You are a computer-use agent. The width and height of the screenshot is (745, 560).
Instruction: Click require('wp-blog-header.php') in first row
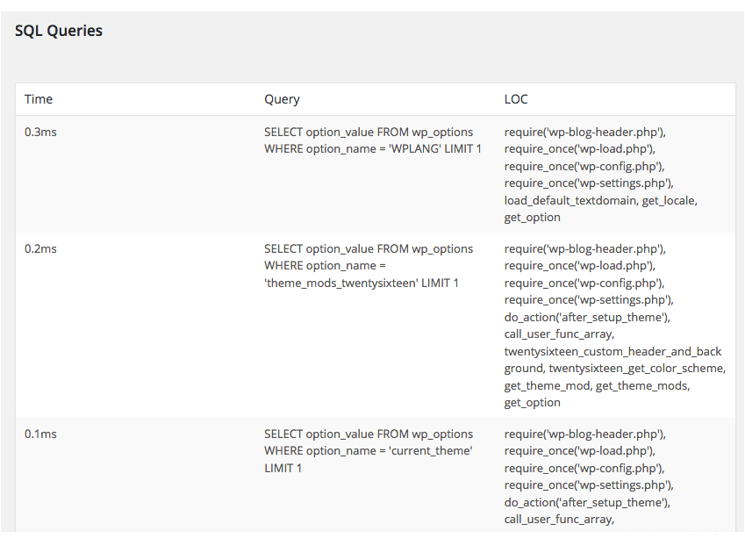(584, 133)
